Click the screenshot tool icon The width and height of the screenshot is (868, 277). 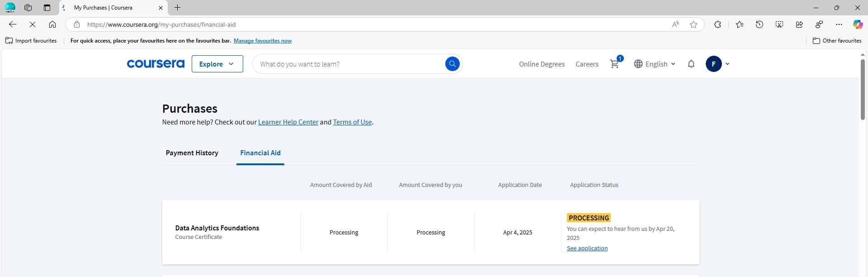point(779,24)
